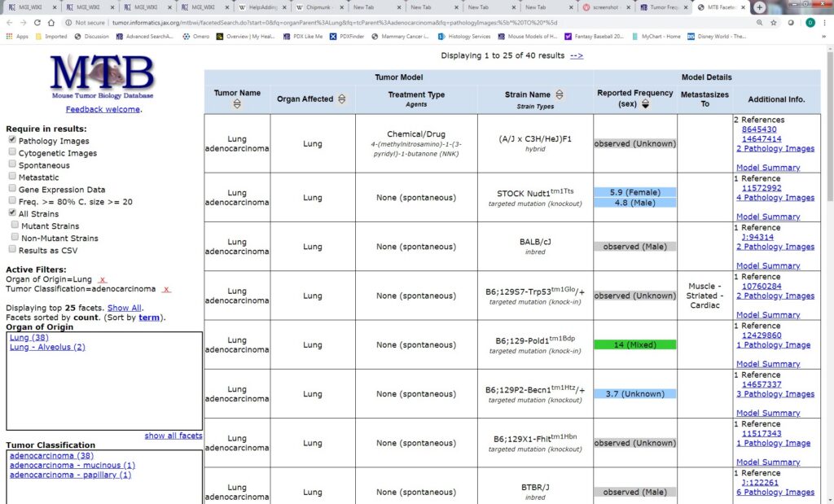
Task: Open the PDXFinder bookmark
Action: 346,37
